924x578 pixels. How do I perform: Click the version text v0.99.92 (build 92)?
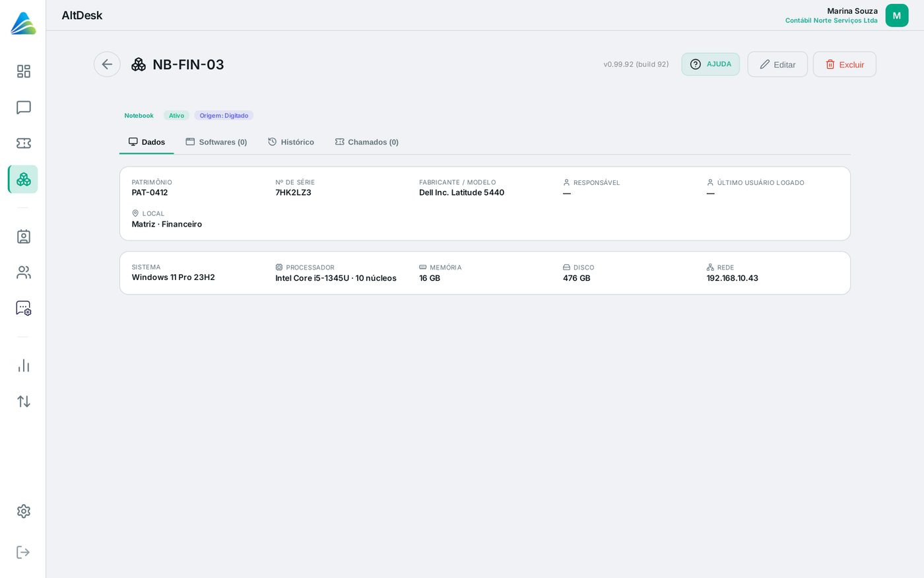636,64
